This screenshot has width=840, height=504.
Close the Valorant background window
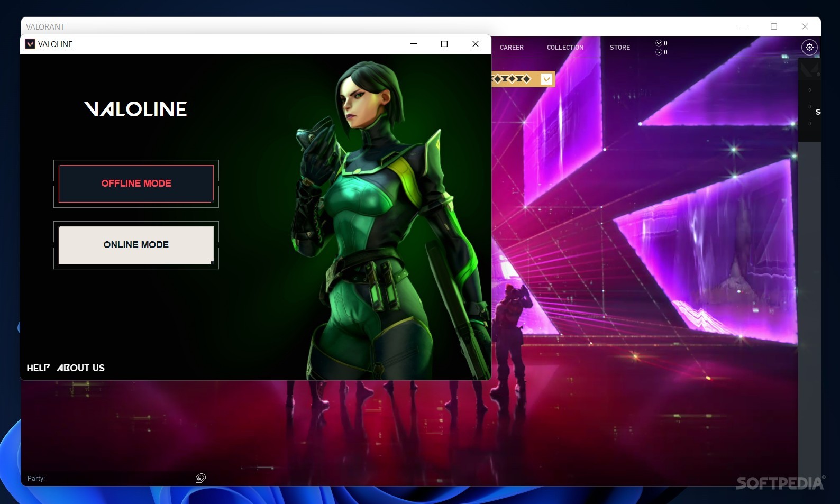[x=805, y=26]
